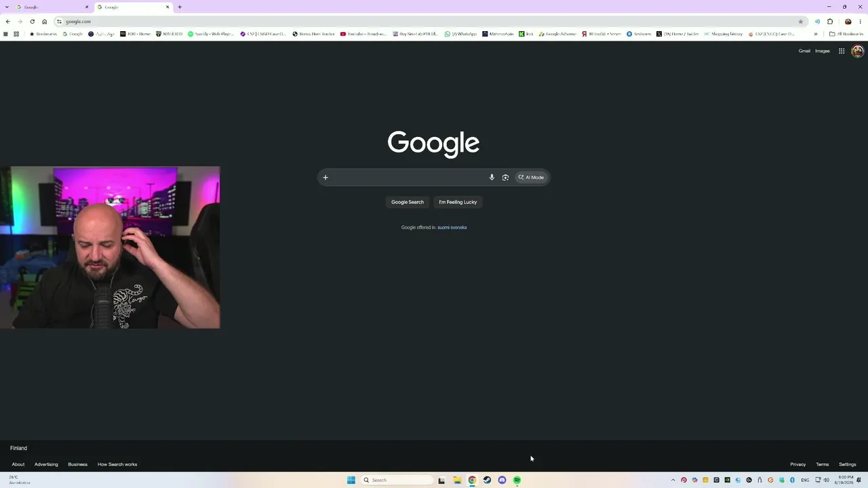868x488 pixels.
Task: Open the Google apps grid
Action: [x=842, y=51]
